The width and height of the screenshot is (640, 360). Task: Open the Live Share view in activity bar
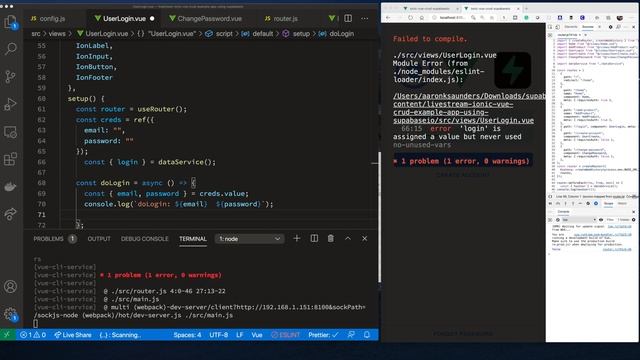10,213
